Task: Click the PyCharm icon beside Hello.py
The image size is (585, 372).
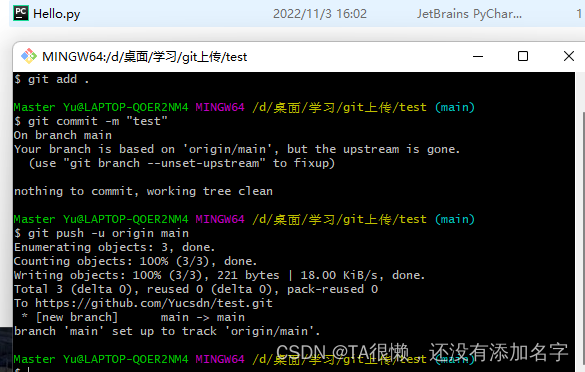Action: (21, 13)
